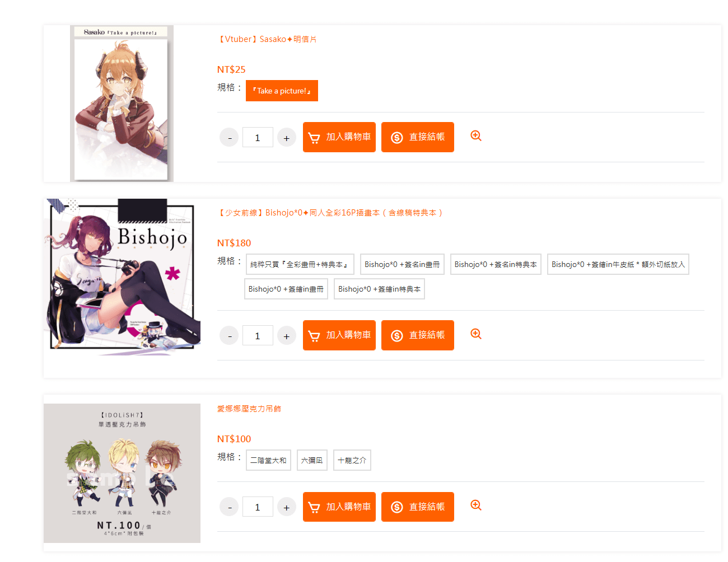Add Sasako postcard to cart 加入購物車
This screenshot has width=728, height=562.
coord(339,137)
